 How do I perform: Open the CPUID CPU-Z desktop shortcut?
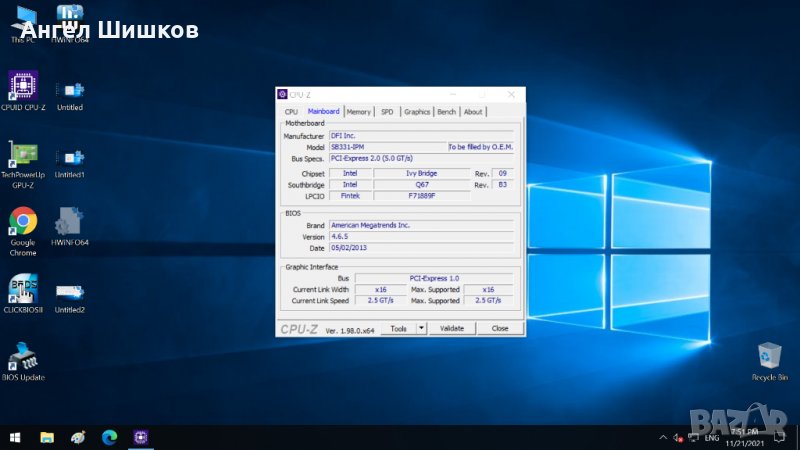[23, 86]
